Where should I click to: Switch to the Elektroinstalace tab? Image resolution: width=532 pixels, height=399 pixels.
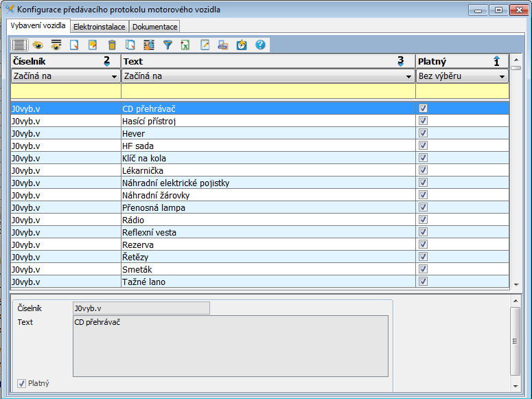(x=100, y=27)
